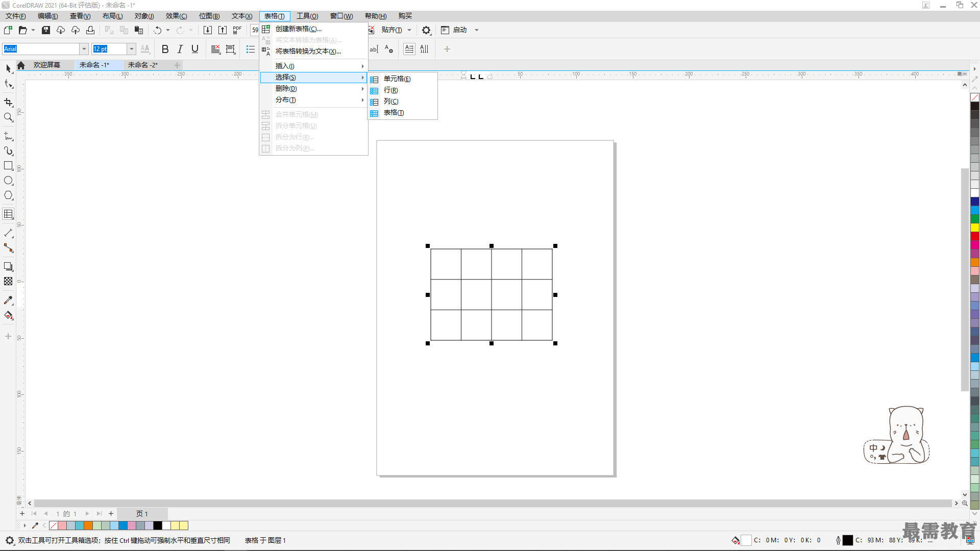
Task: Expand the 插入 submenu
Action: coord(314,66)
